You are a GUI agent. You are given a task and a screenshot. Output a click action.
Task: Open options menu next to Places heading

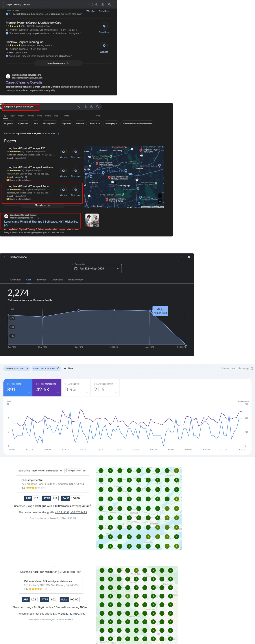pos(19,141)
